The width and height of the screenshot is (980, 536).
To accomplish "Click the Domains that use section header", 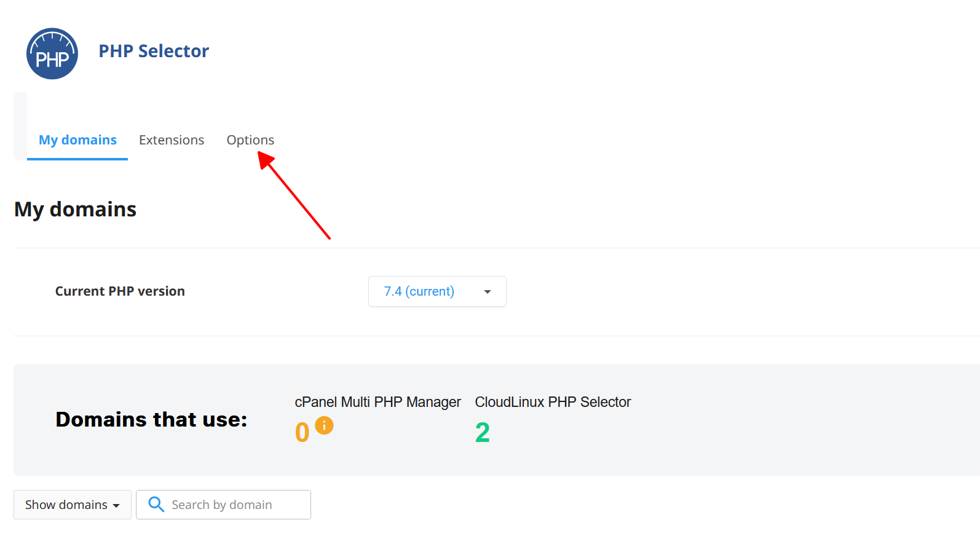I will tap(151, 419).
